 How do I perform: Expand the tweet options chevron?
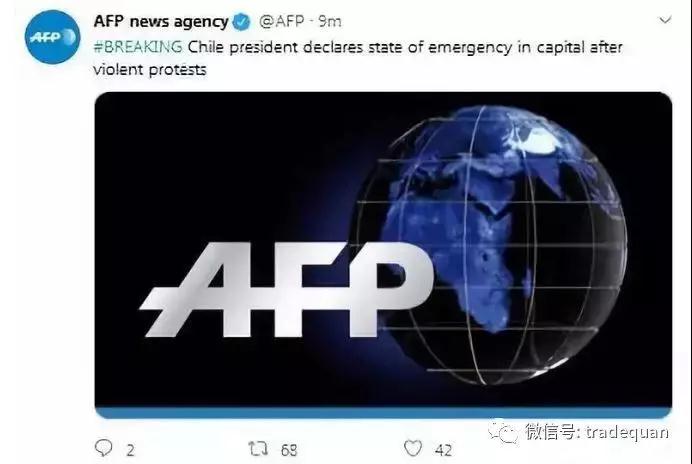coord(665,20)
